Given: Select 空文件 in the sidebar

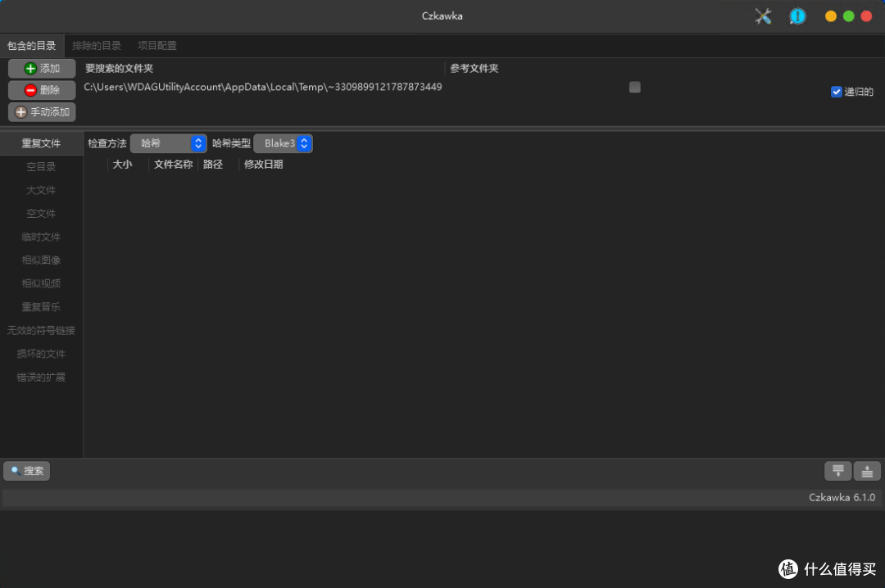Looking at the screenshot, I should [x=41, y=213].
